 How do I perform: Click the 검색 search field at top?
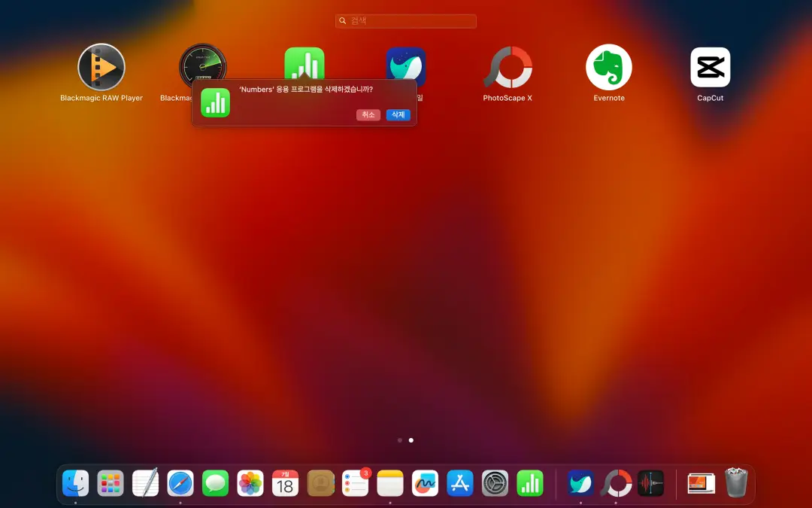coord(406,21)
